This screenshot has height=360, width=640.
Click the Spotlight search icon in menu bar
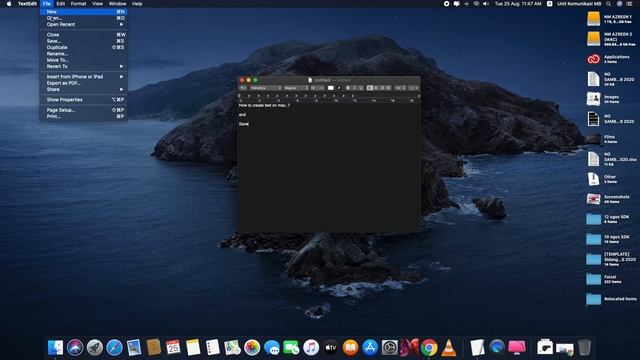tap(609, 4)
